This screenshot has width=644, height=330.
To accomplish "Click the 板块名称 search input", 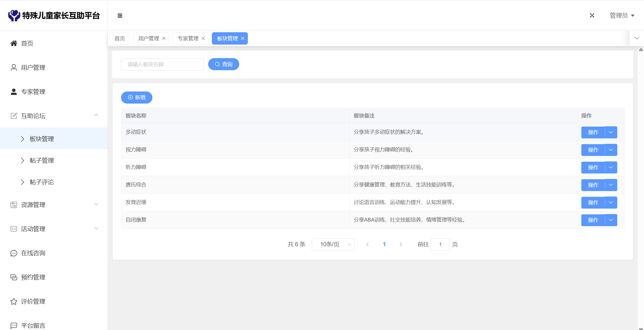I will (162, 64).
